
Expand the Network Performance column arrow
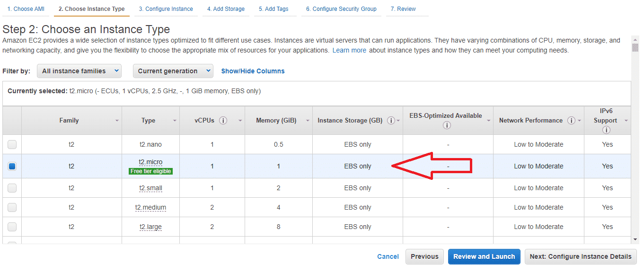pos(579,121)
